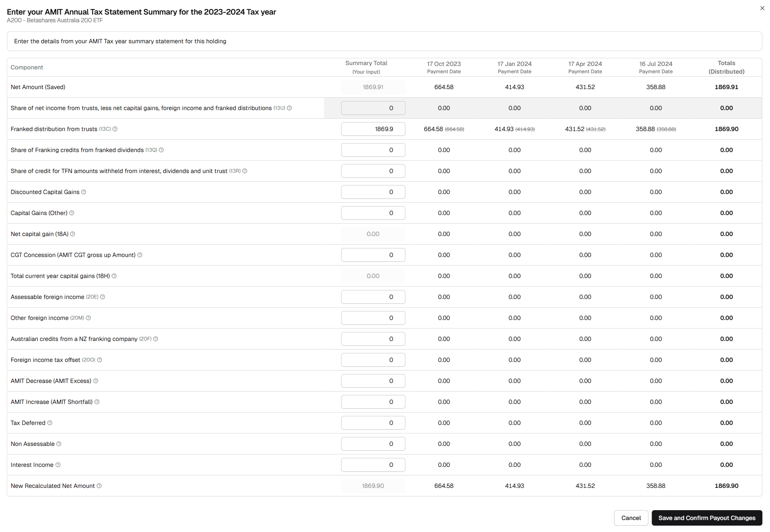The width and height of the screenshot is (770, 532).
Task: Select the Non Assessable input box
Action: point(373,444)
